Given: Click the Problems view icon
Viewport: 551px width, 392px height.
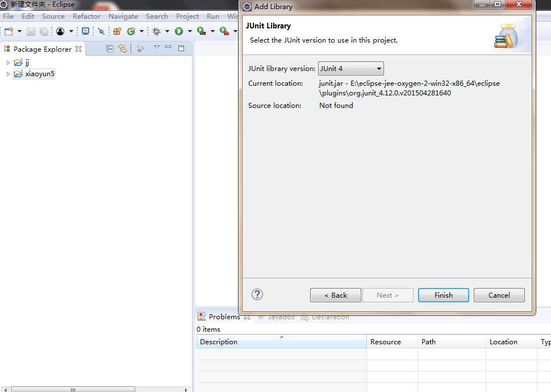Looking at the screenshot, I should point(201,316).
